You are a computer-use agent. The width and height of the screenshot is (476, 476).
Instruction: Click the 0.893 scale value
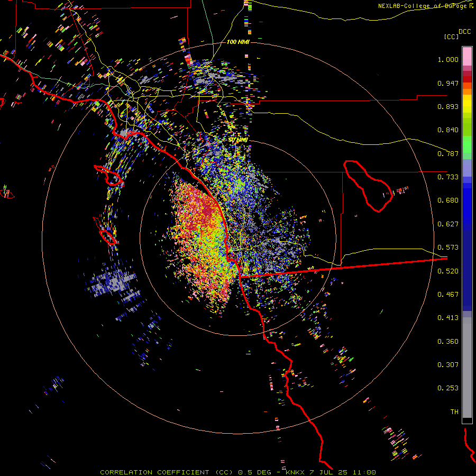point(448,106)
